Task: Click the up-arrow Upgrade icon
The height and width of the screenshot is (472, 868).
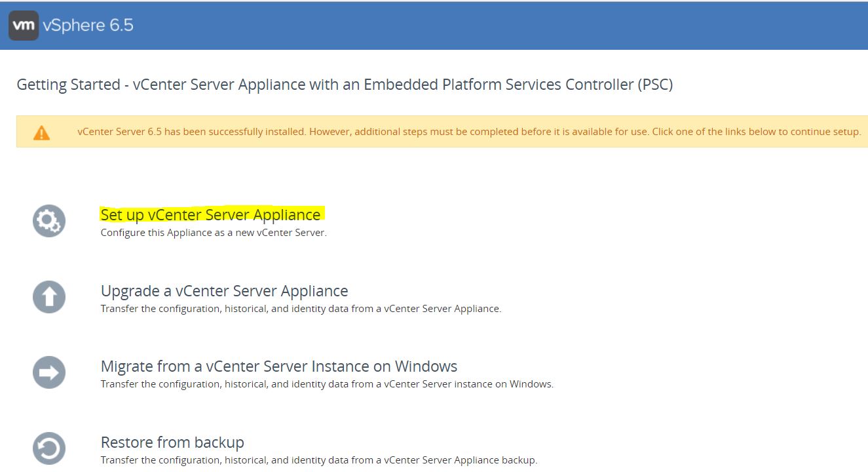Action: coord(49,297)
